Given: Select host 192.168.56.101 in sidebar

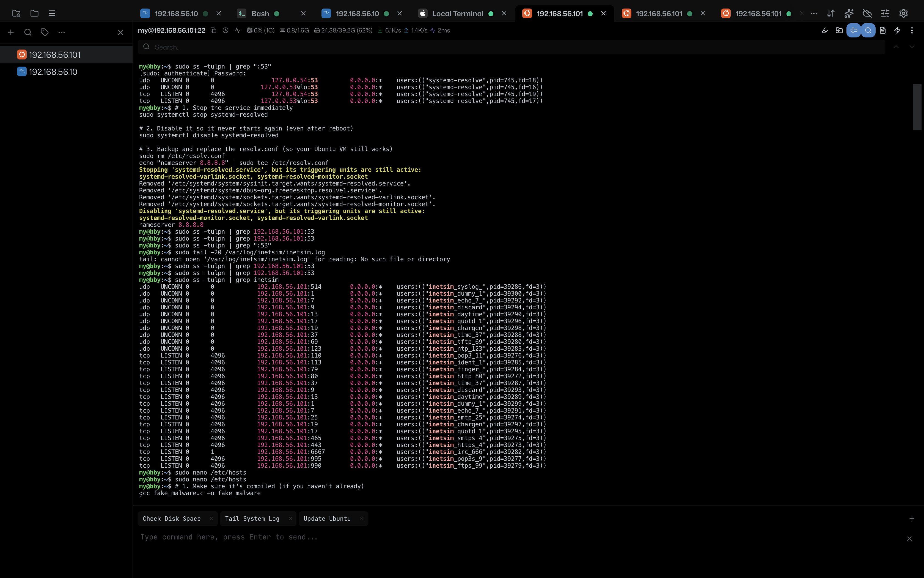Looking at the screenshot, I should pyautogui.click(x=67, y=55).
